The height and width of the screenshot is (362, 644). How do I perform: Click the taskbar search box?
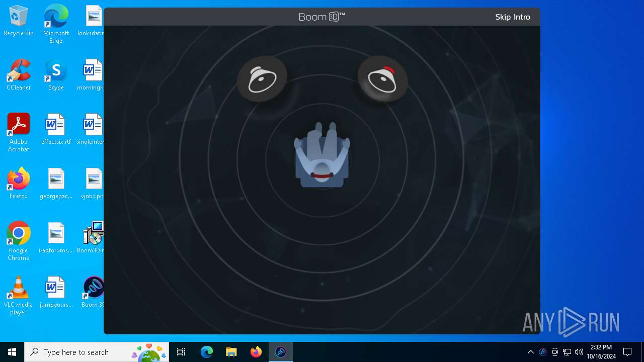pyautogui.click(x=97, y=352)
